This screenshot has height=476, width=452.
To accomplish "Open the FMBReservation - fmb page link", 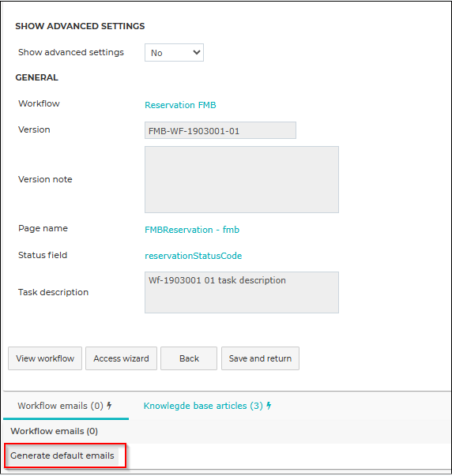I will (x=192, y=230).
